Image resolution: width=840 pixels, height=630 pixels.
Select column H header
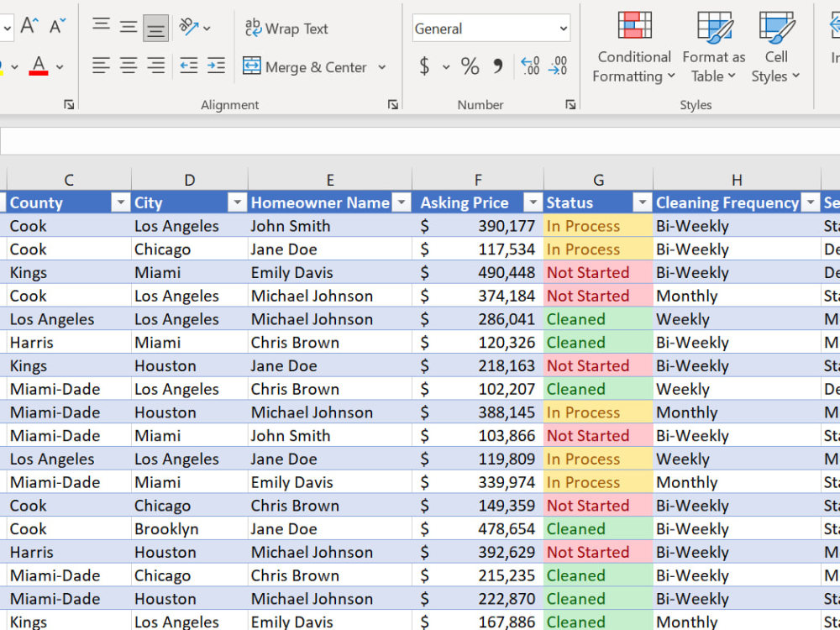pos(737,180)
